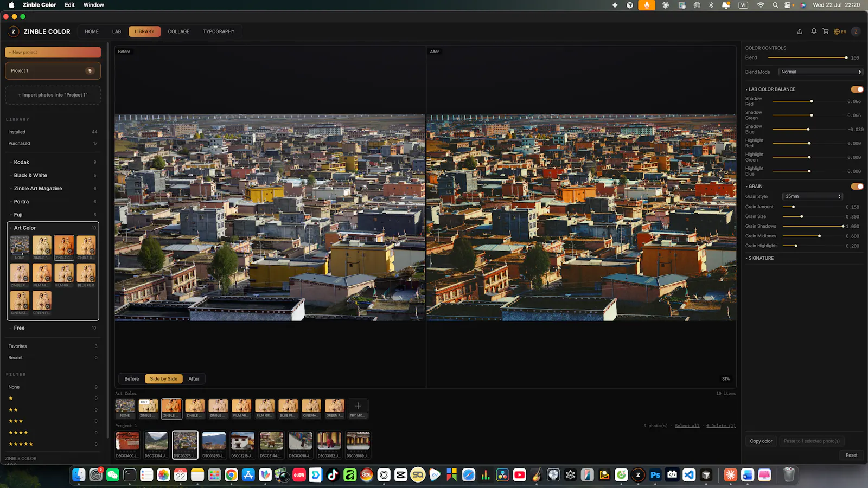868x488 pixels.
Task: Expand the Signature section
Action: click(761, 259)
